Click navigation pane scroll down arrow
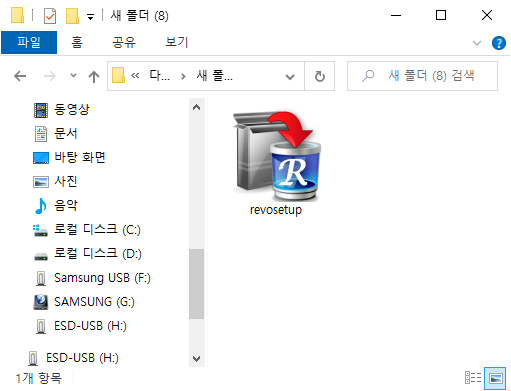The height and width of the screenshot is (391, 511). tap(197, 359)
